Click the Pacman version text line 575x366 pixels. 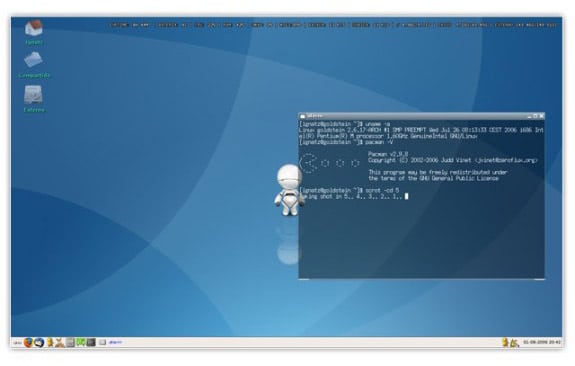[388, 154]
